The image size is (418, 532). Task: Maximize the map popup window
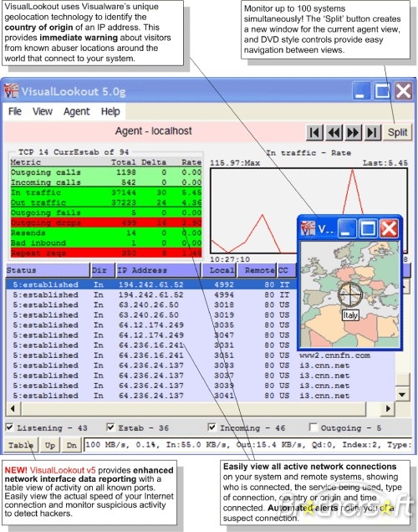(x=368, y=228)
